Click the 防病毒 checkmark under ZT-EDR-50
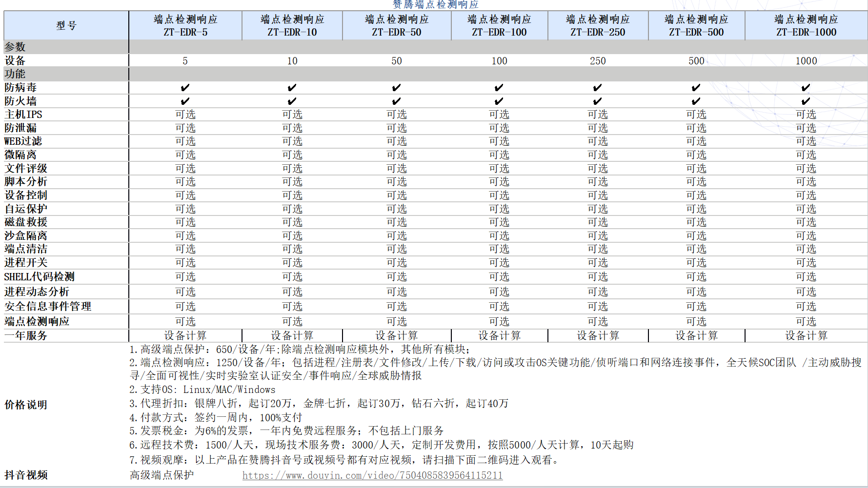 pyautogui.click(x=396, y=88)
